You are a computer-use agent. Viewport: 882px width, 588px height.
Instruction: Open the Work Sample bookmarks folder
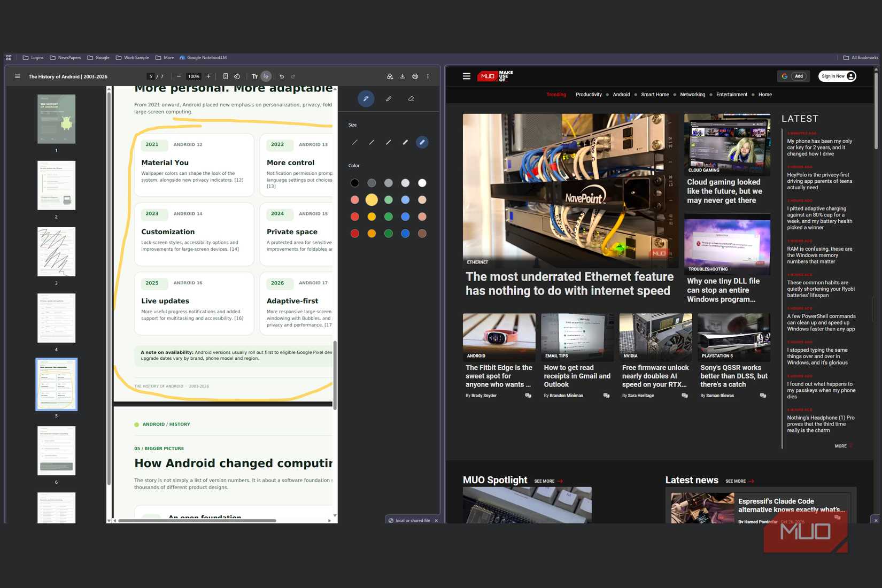(132, 58)
